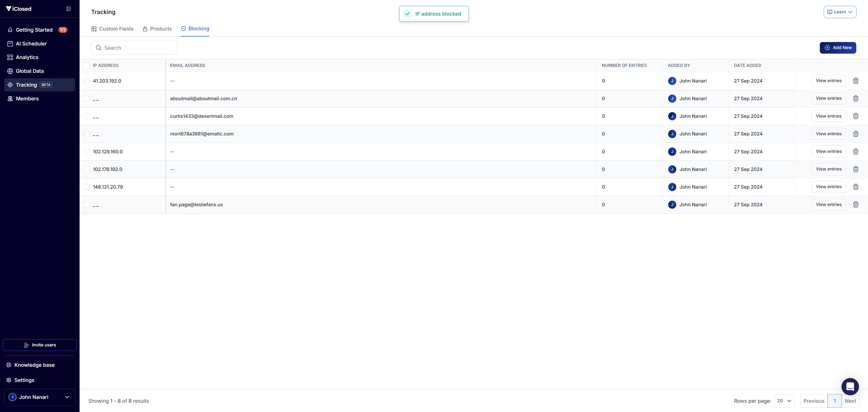Viewport: 868px width, 412px height.
Task: Expand the Learn dropdown
Action: coord(840,12)
